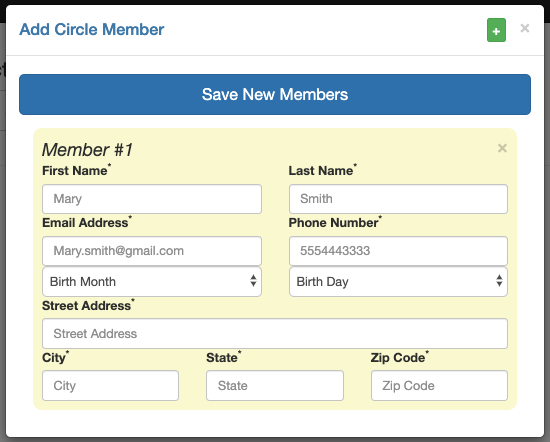Viewport: 550px width, 442px height.
Task: Focus the Last Name field showing Smith
Action: (398, 199)
